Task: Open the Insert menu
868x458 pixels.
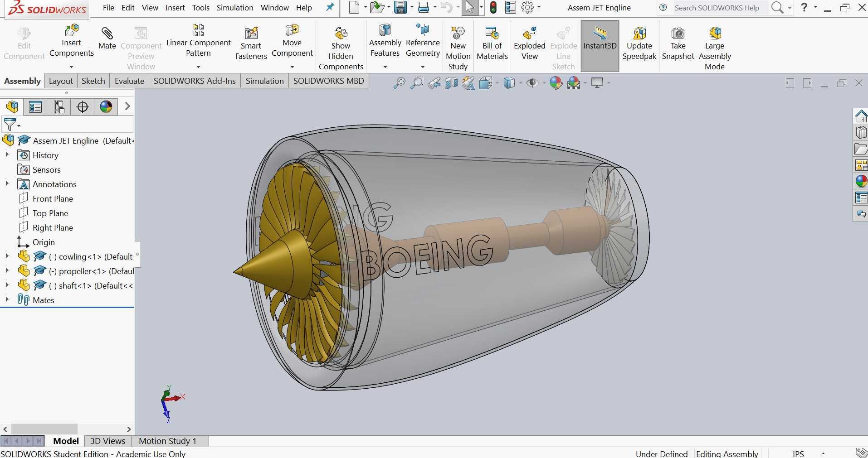Action: (175, 8)
